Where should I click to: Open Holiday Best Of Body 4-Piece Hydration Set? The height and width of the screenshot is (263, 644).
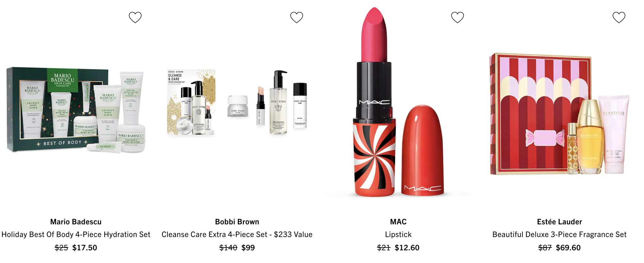[x=76, y=234]
